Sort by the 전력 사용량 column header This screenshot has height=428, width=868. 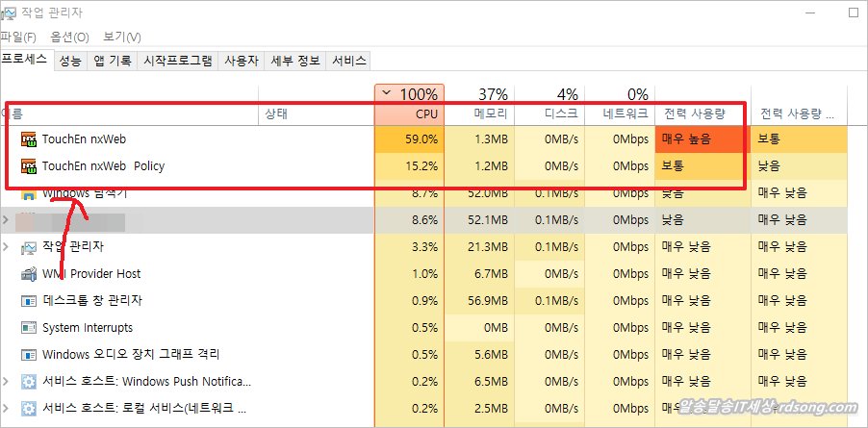coord(703,105)
